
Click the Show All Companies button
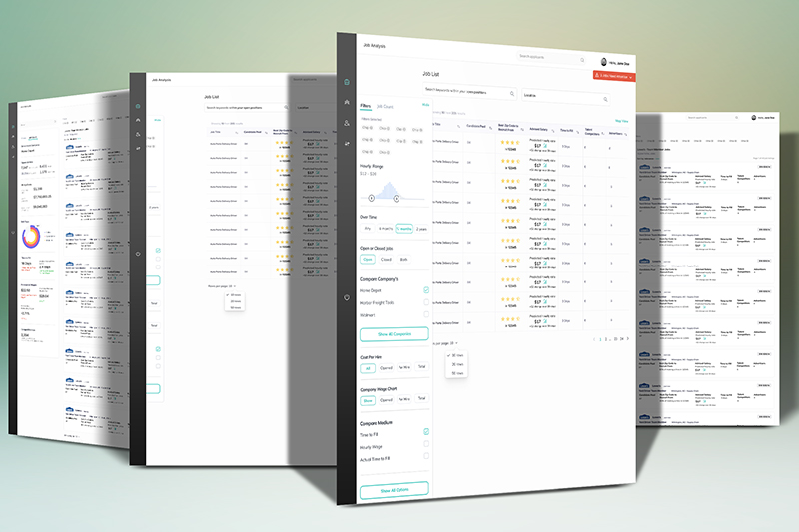[x=394, y=334]
